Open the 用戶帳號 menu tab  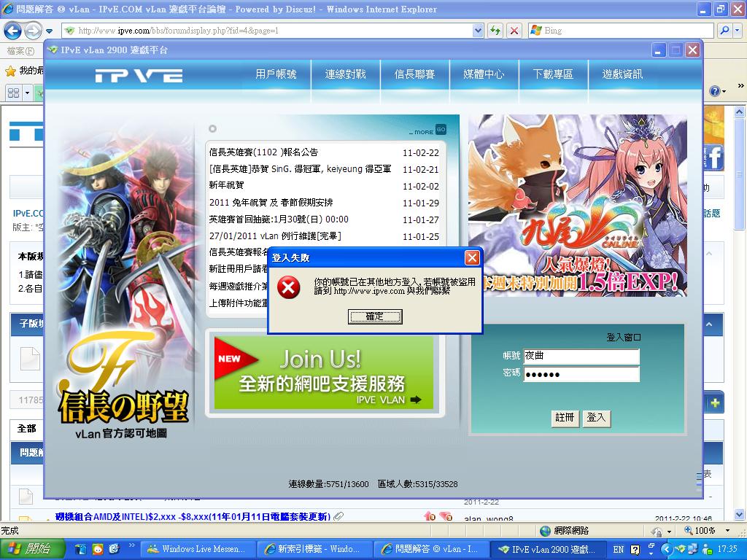pyautogui.click(x=276, y=74)
